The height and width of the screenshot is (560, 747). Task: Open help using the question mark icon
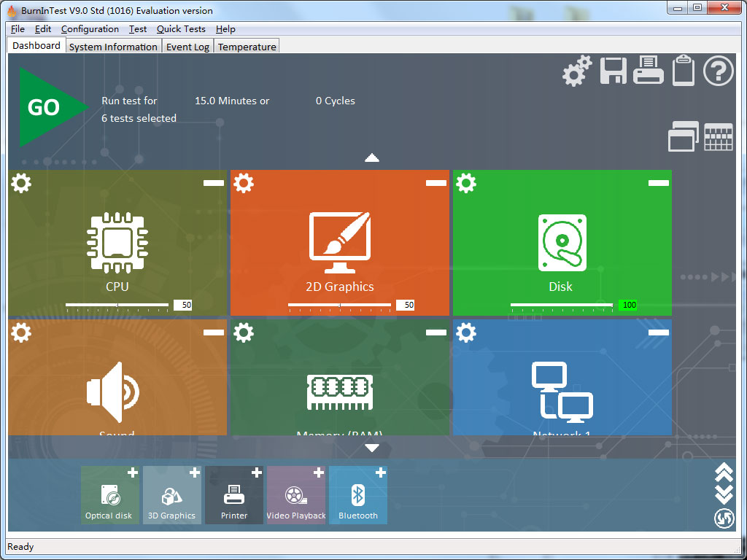tap(718, 71)
